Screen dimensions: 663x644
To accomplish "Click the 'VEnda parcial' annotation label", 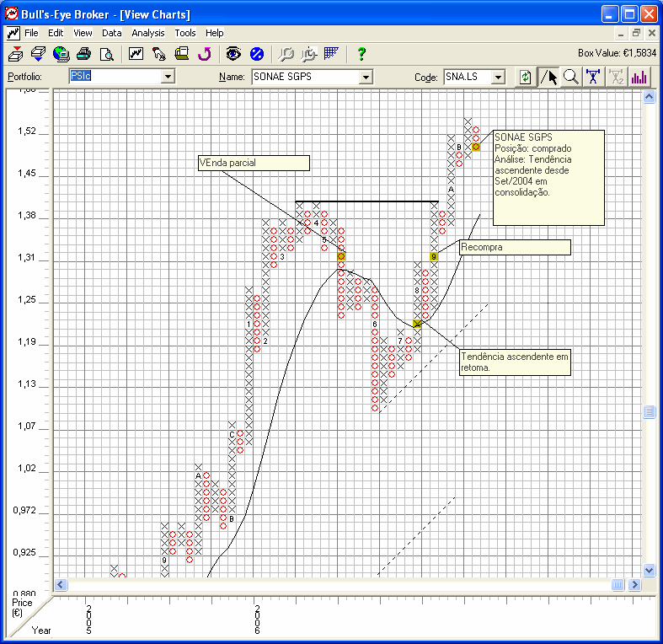I will click(253, 163).
